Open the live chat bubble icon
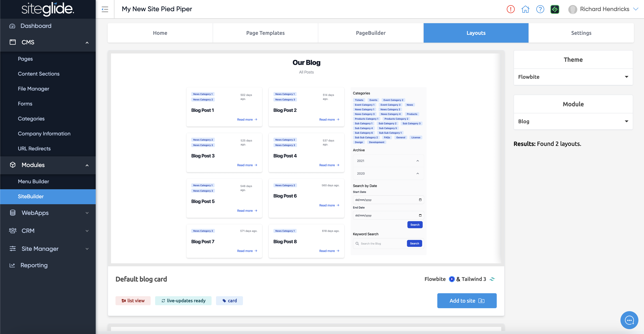 click(x=629, y=320)
